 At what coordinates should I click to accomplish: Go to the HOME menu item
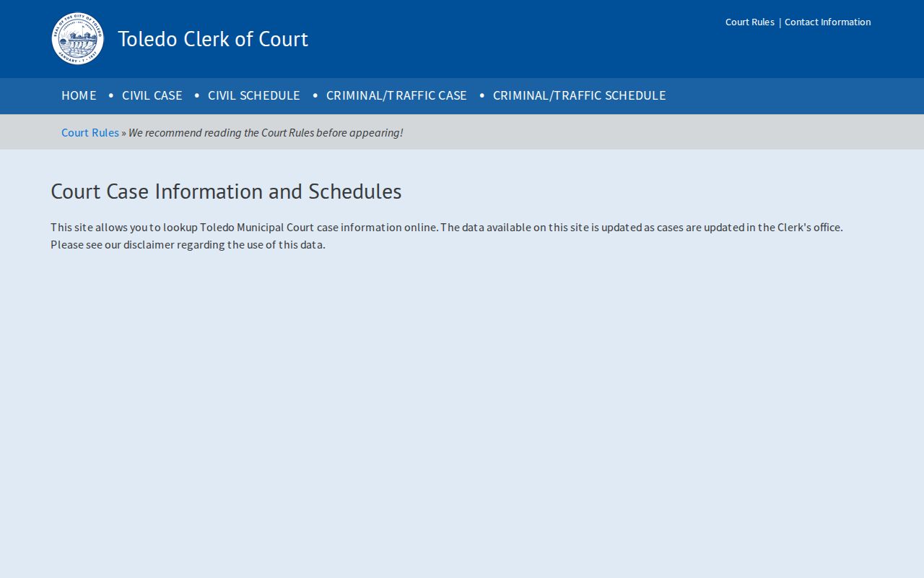[x=79, y=95]
